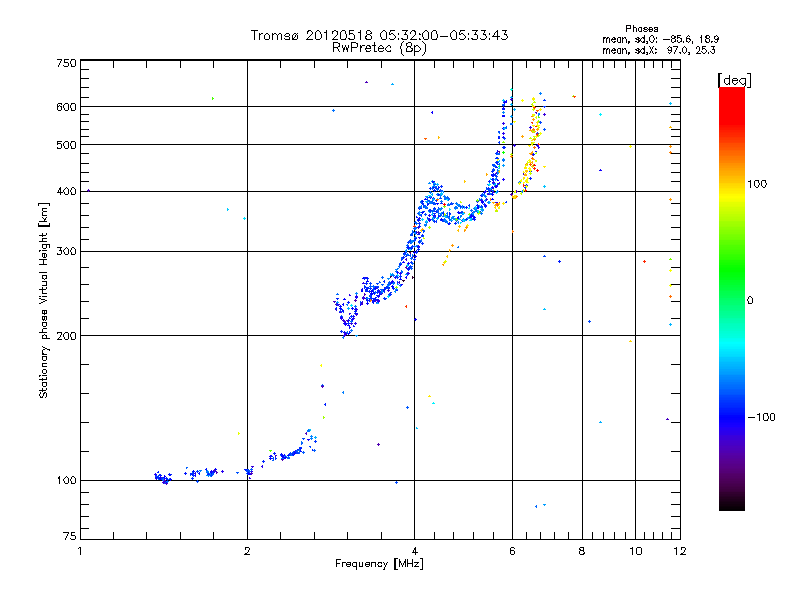Click the 'Frequency [MHz]' axis title
Viewport: 800px width, 600px height.
379,564
